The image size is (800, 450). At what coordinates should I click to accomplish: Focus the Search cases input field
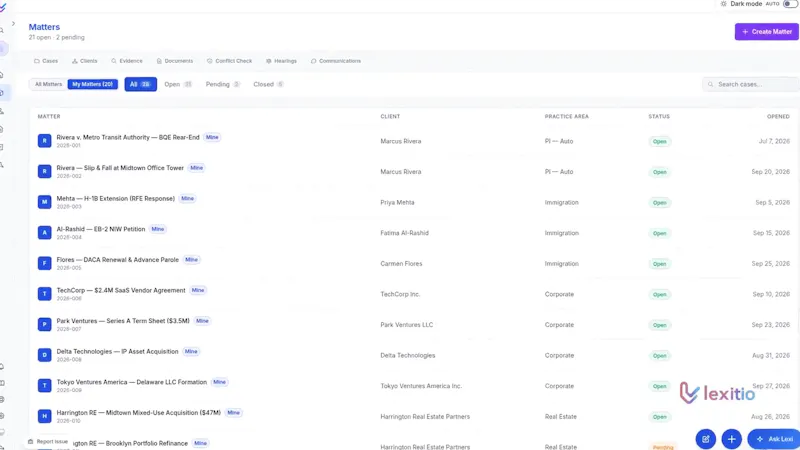pyautogui.click(x=751, y=84)
